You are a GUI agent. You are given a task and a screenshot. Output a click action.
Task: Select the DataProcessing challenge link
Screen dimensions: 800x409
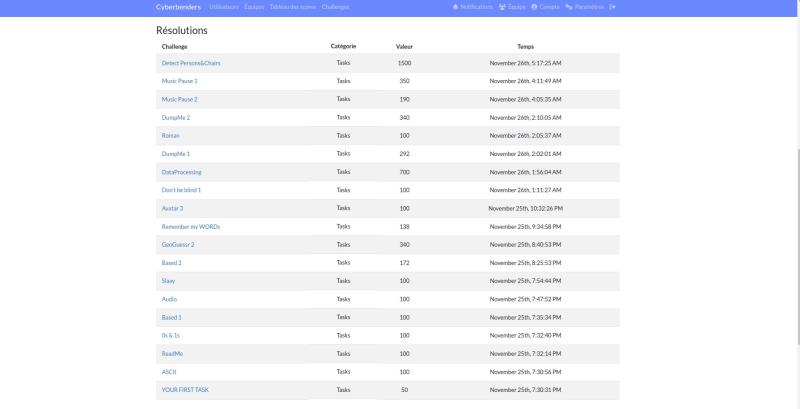[x=181, y=172]
